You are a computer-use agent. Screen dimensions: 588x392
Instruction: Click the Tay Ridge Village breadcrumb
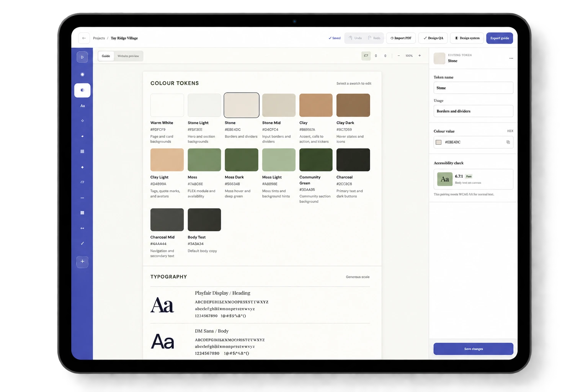click(x=124, y=38)
